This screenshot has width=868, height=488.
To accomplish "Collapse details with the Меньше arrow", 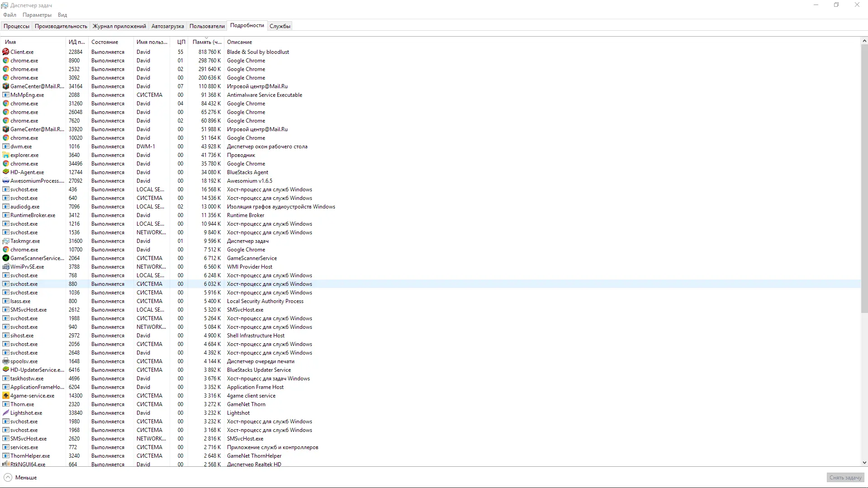I will pos(8,478).
